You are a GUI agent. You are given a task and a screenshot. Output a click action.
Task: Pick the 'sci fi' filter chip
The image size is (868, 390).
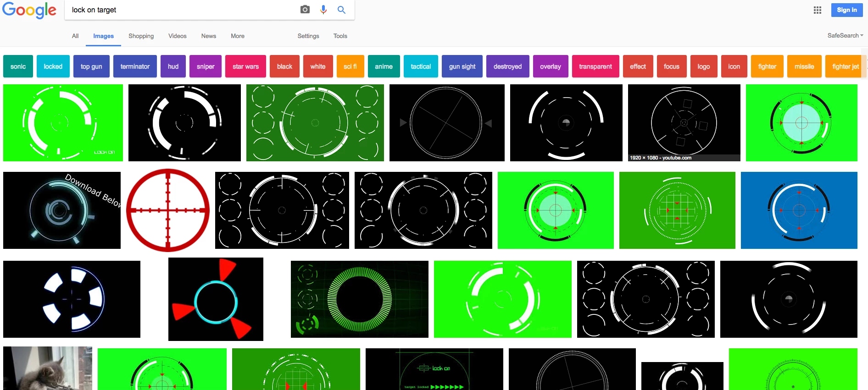click(351, 66)
